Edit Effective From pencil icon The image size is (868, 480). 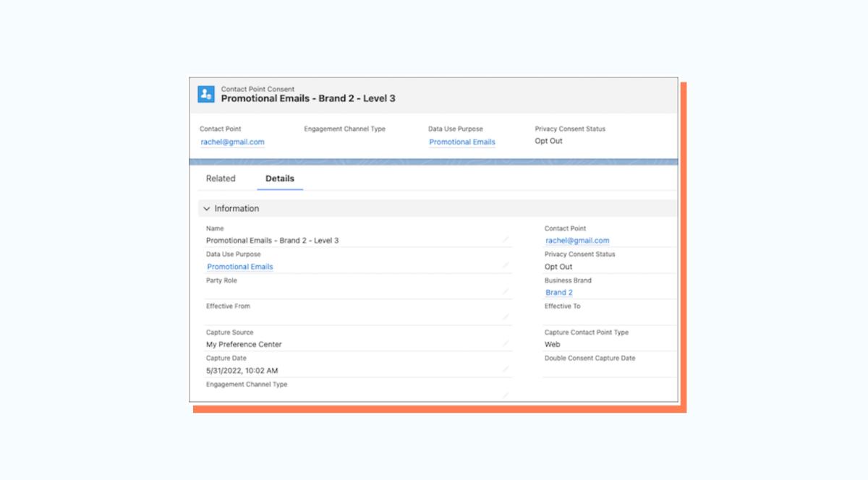click(506, 317)
